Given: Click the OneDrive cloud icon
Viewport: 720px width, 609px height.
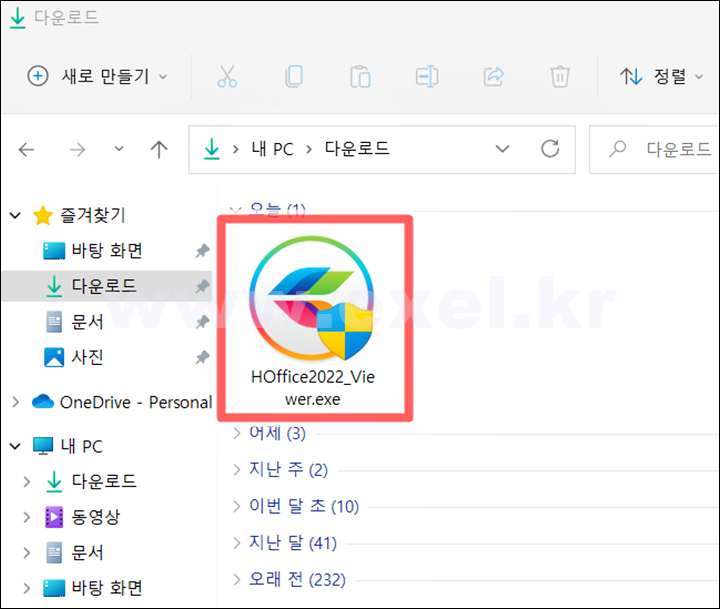Looking at the screenshot, I should point(43,401).
